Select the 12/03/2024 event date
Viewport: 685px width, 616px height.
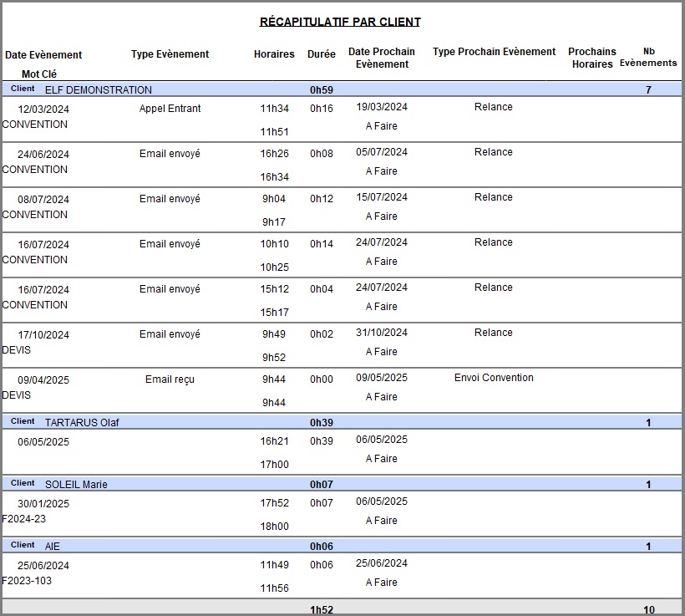coord(43,109)
